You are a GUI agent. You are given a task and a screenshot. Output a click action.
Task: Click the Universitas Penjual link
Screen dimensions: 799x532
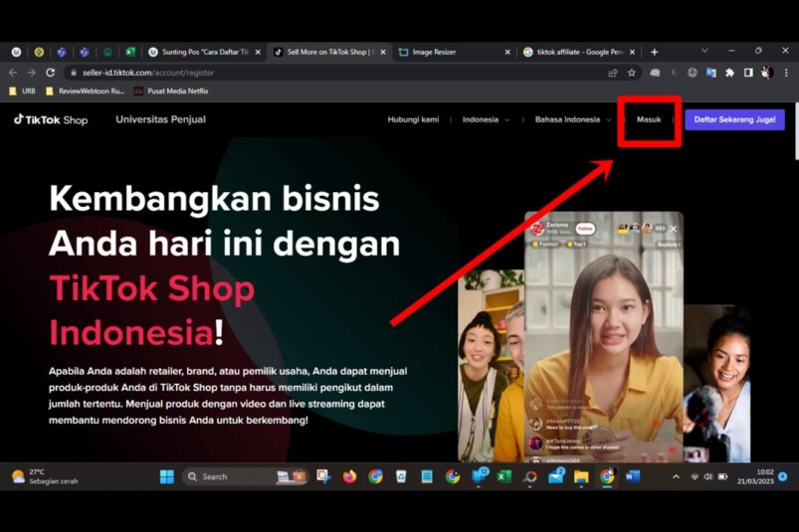tap(160, 119)
